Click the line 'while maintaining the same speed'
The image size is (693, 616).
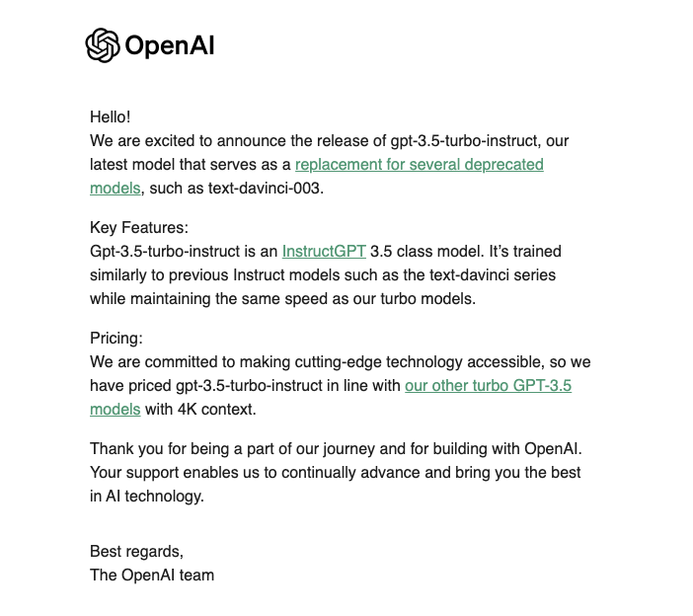(283, 299)
